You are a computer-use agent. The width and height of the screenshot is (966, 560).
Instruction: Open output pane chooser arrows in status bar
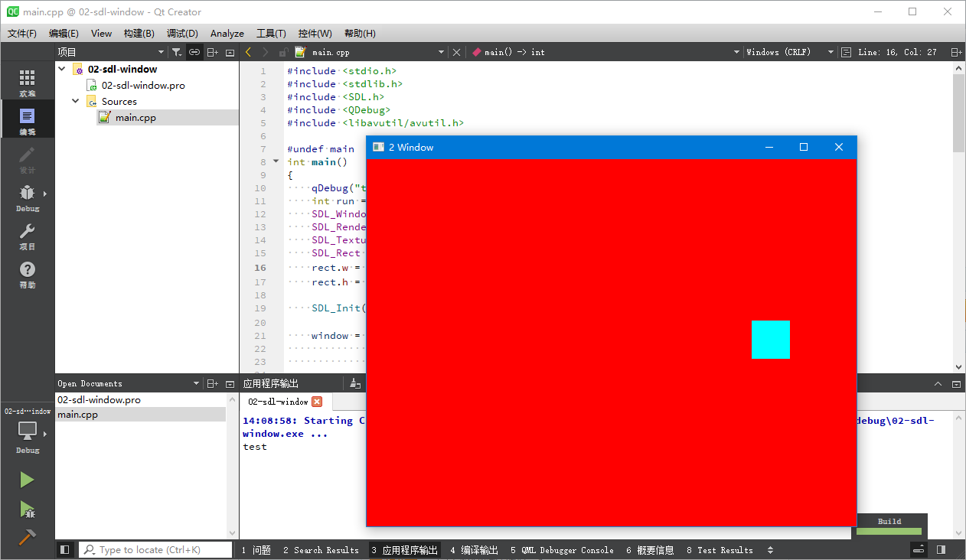point(770,550)
